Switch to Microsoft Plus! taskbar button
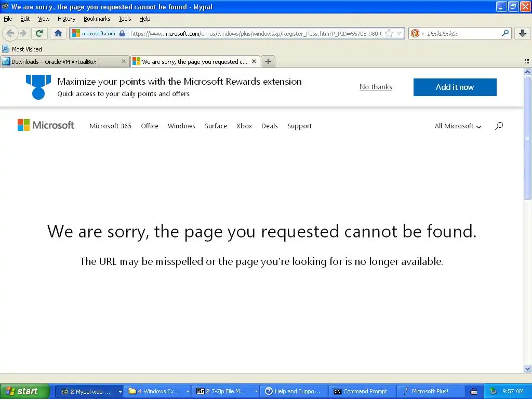 click(x=430, y=391)
